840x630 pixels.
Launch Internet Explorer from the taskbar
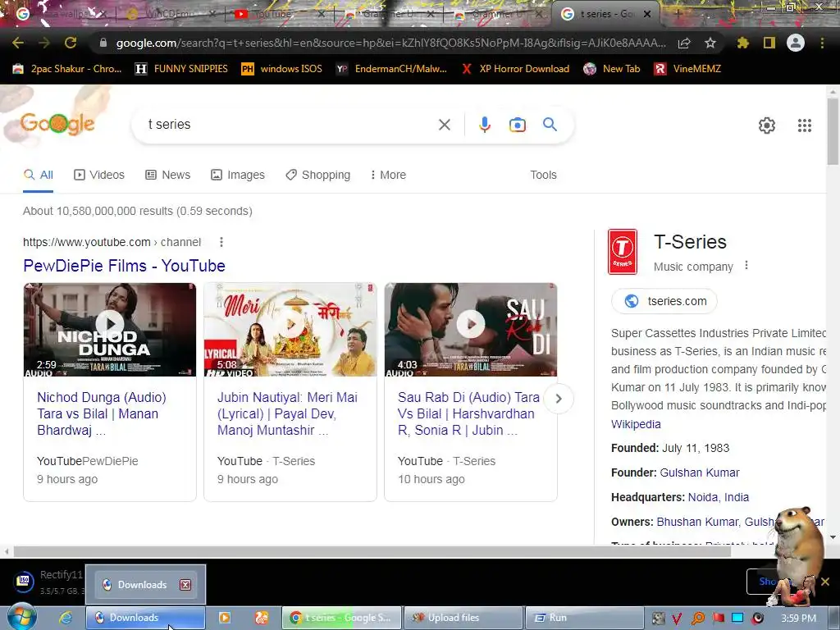point(66,618)
